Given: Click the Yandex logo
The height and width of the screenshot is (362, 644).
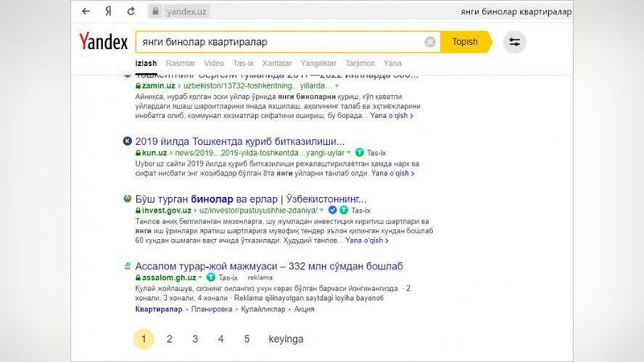Looking at the screenshot, I should (104, 42).
